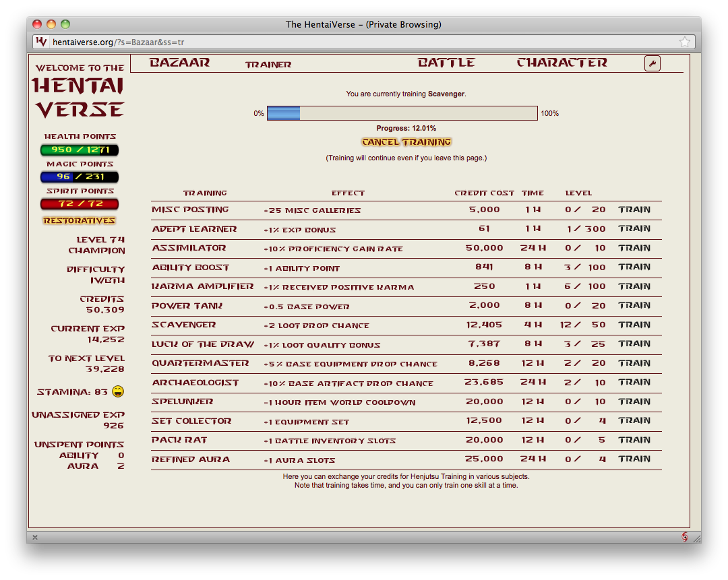Click the bookmark star in address bar
Screen dimensions: 728x580
(x=684, y=42)
